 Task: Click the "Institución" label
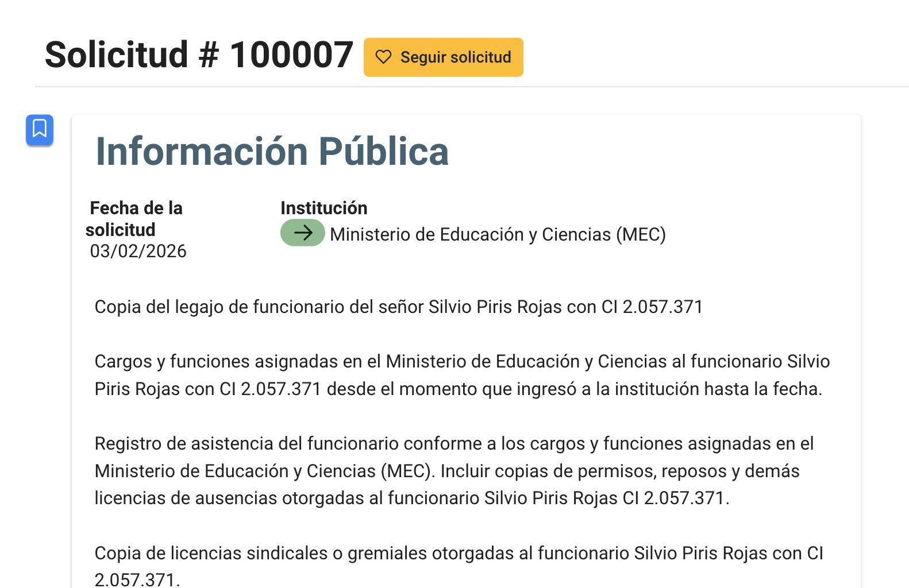point(323,208)
